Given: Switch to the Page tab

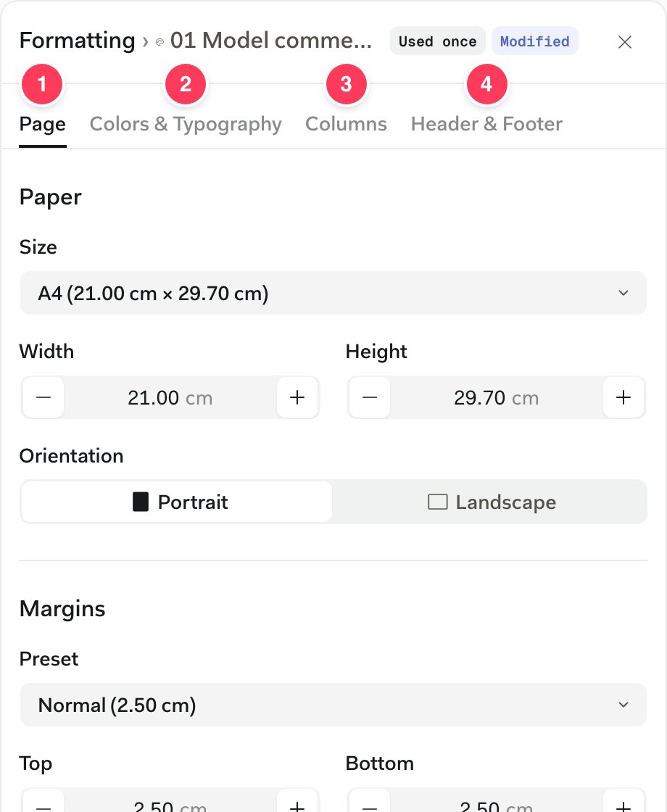Looking at the screenshot, I should coord(43,124).
